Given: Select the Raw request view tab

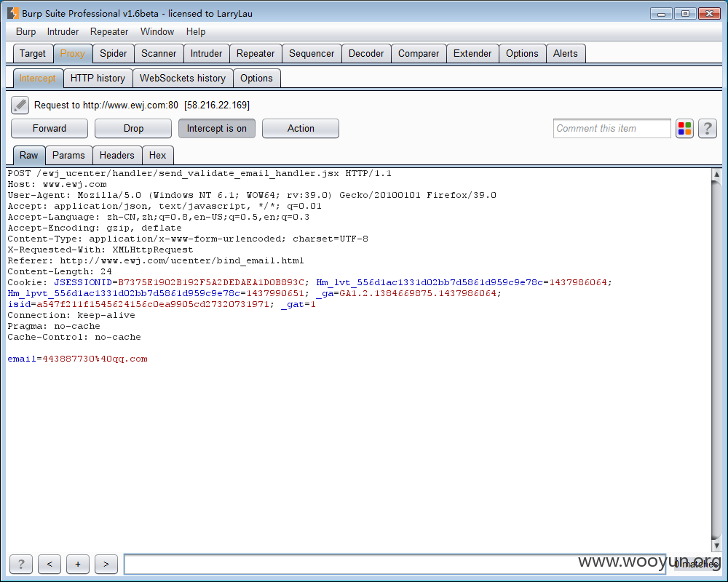Looking at the screenshot, I should coord(29,155).
